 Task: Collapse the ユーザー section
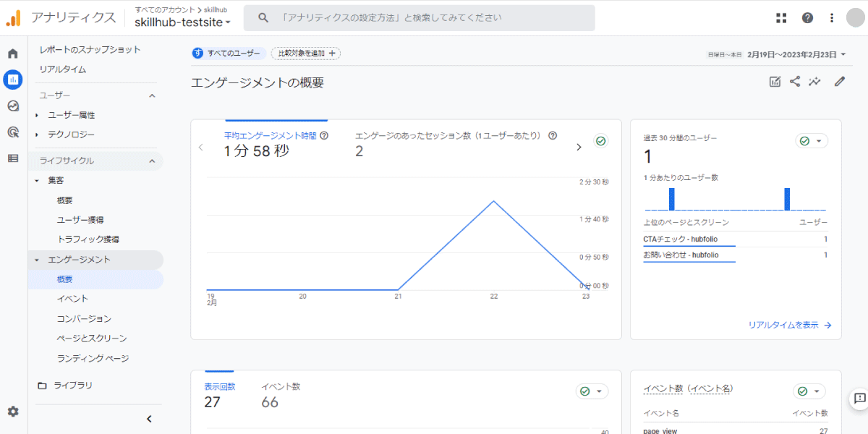pyautogui.click(x=152, y=95)
